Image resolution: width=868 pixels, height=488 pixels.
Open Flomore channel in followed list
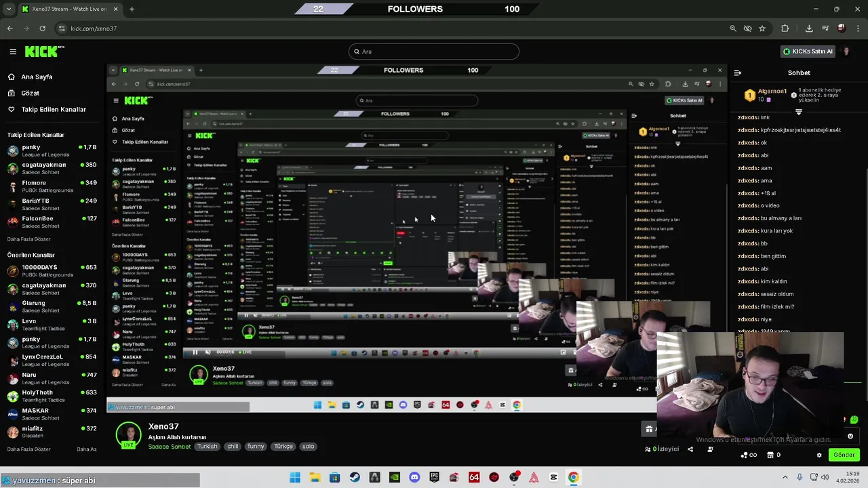52,186
